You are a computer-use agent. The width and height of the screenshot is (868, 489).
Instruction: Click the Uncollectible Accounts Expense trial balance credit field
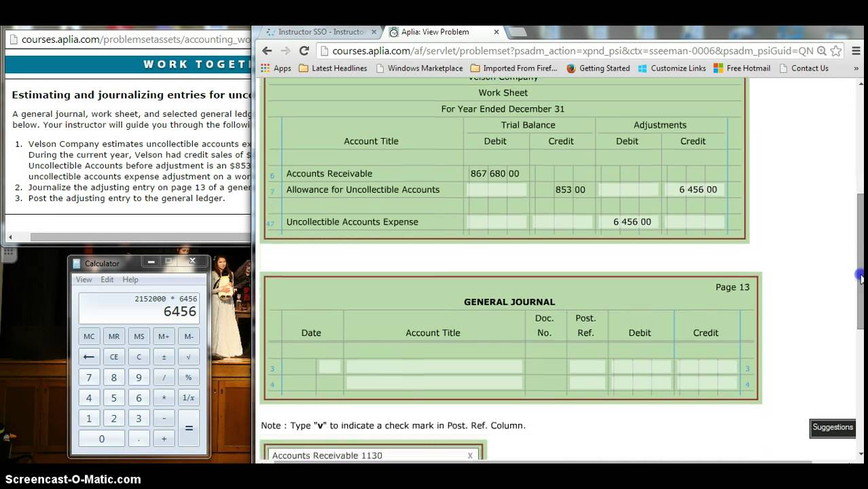[x=562, y=221]
